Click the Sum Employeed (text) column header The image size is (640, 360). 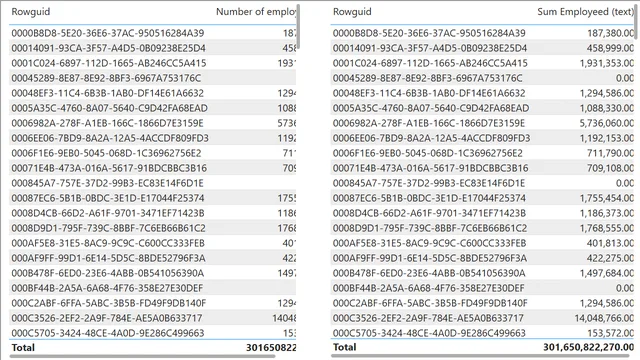pyautogui.click(x=585, y=12)
